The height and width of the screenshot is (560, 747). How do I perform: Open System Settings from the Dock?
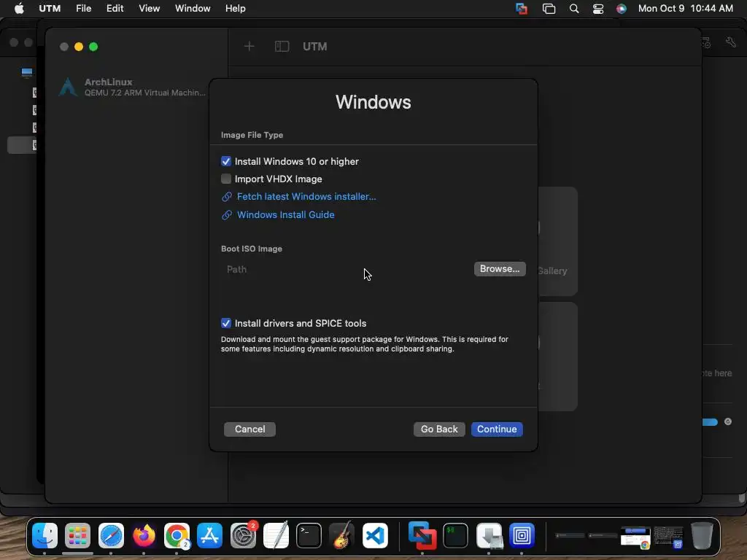click(x=243, y=535)
